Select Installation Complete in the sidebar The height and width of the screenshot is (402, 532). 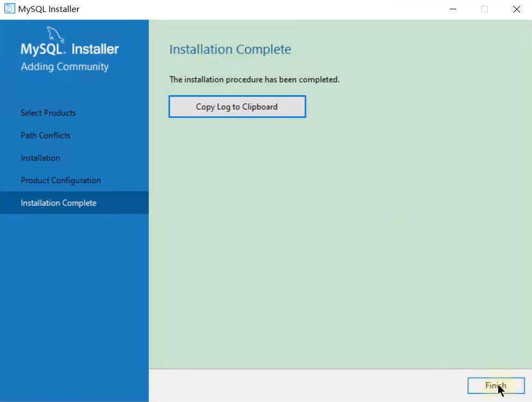pos(74,203)
